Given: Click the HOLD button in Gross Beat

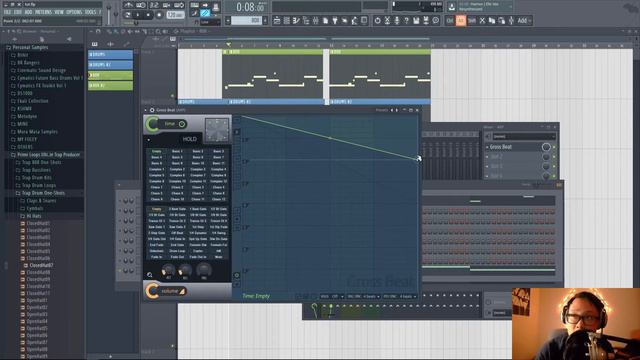Looking at the screenshot, I should click(x=189, y=139).
